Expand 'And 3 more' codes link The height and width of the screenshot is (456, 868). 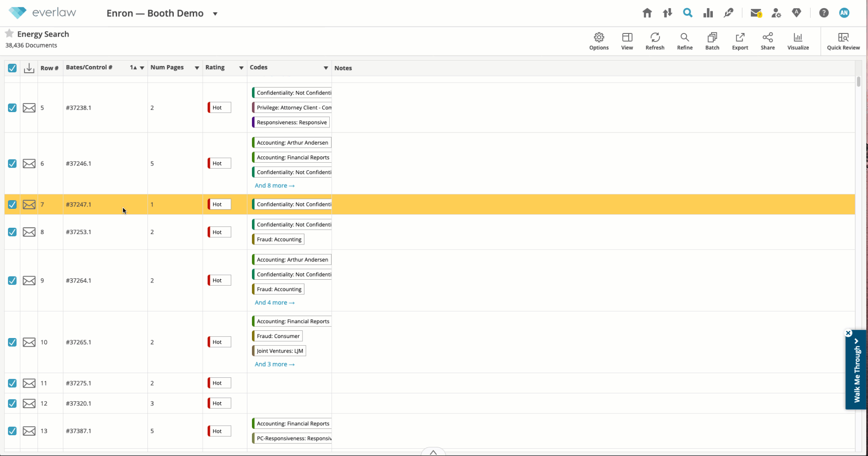coord(275,364)
